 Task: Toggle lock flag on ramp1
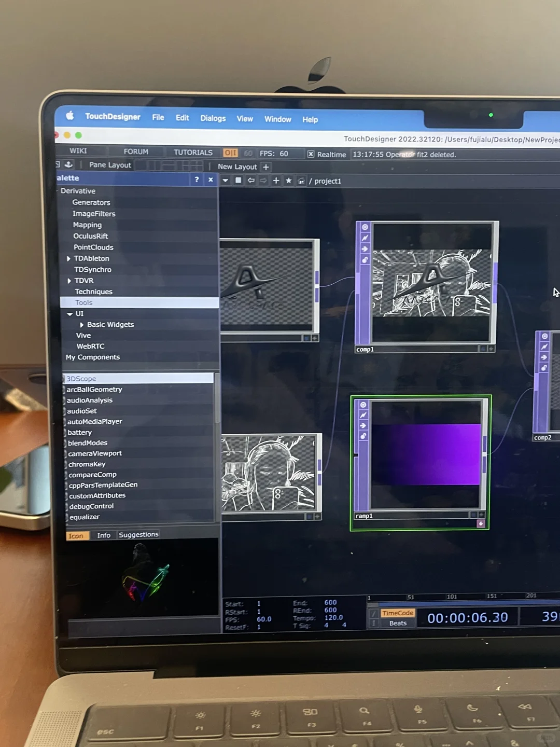(363, 436)
